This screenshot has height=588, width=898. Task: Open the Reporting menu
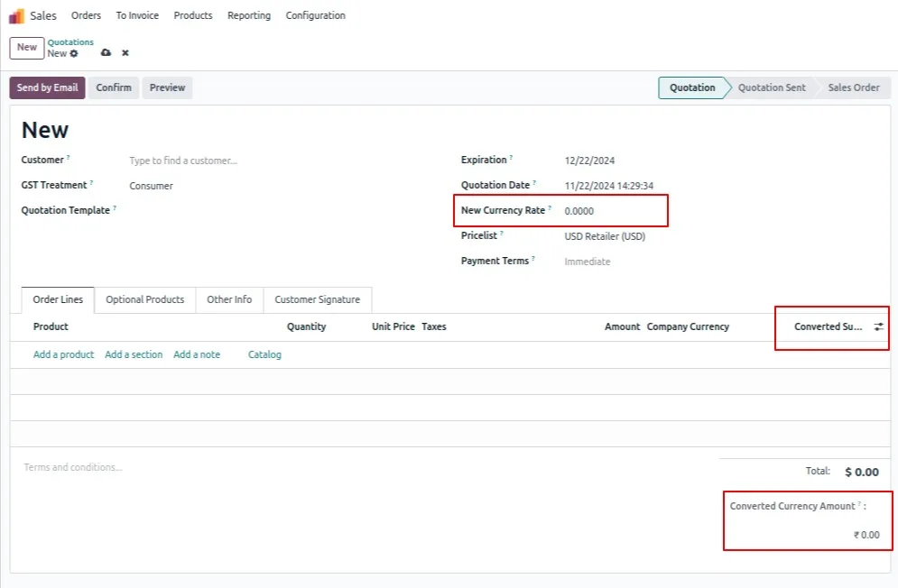coord(249,15)
